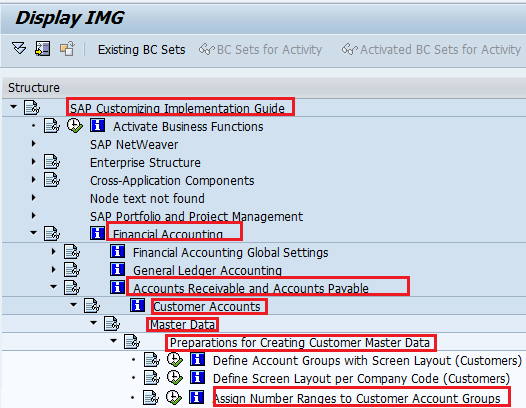The height and width of the screenshot is (408, 526).
Task: Click info icon for Customer Accounts
Action: click(138, 306)
